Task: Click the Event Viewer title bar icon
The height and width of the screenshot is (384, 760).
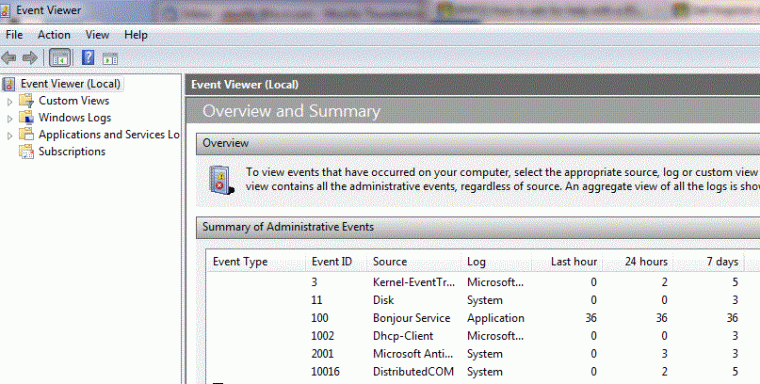Action: (x=6, y=10)
